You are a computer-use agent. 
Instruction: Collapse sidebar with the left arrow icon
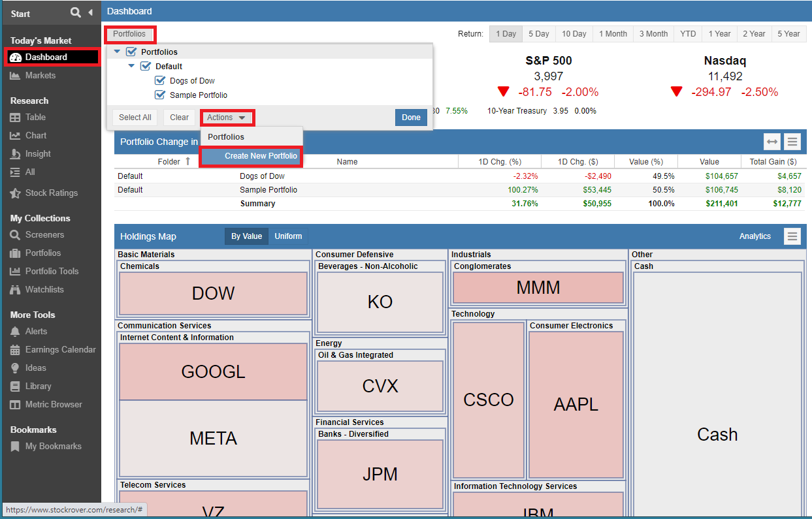(90, 12)
